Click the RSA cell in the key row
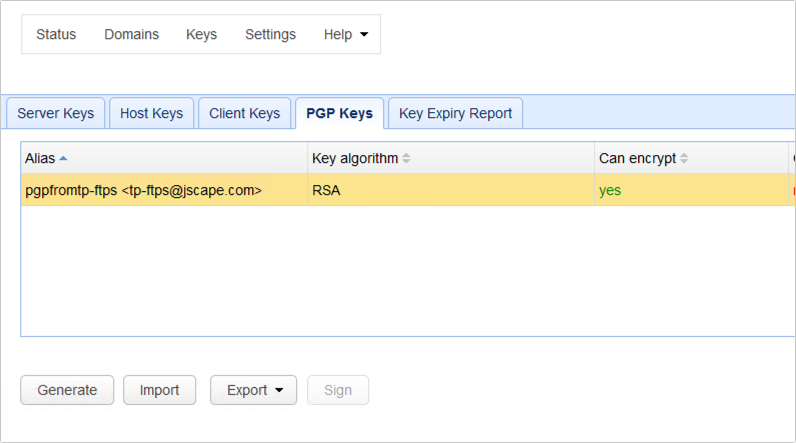Screen dimensions: 796x443 tap(326, 190)
